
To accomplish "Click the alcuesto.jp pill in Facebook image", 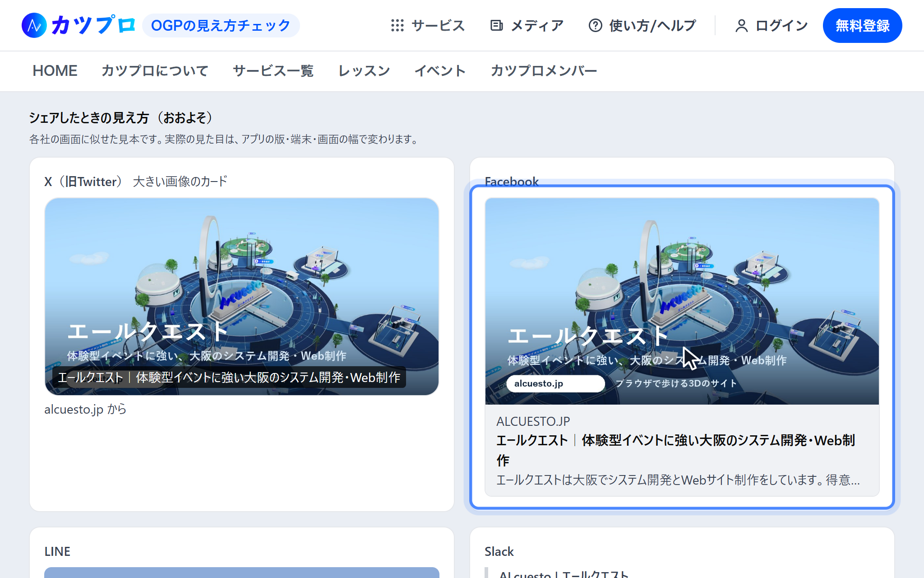I will point(555,383).
